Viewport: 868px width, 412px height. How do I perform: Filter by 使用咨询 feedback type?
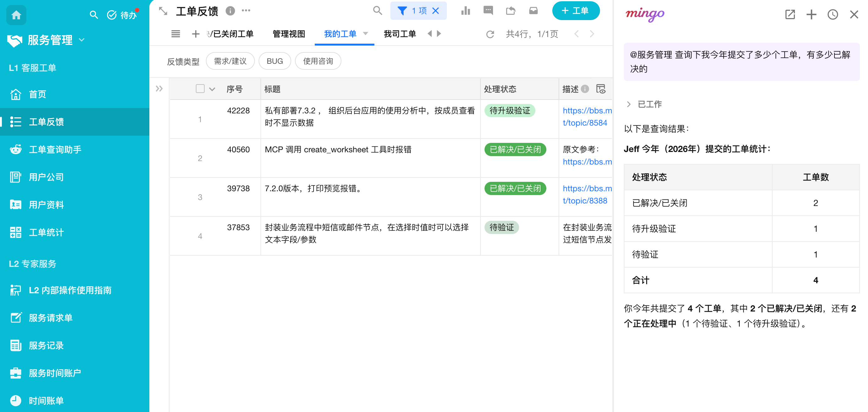click(318, 61)
